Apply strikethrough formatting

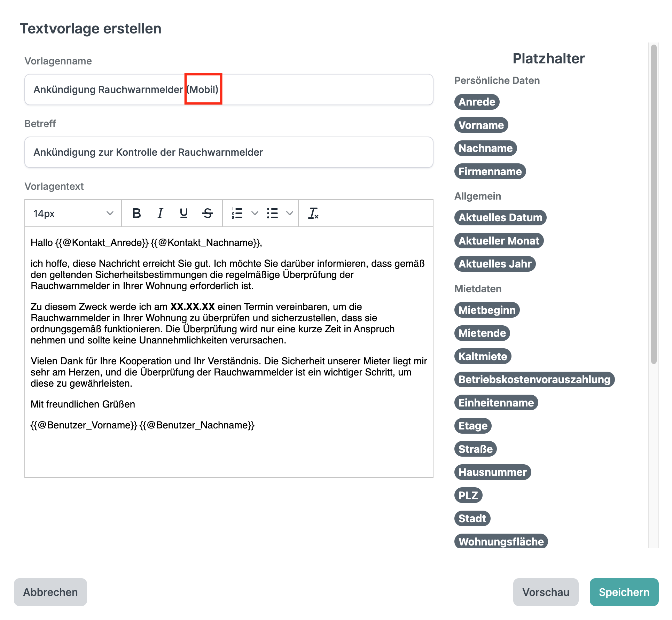pyautogui.click(x=208, y=213)
